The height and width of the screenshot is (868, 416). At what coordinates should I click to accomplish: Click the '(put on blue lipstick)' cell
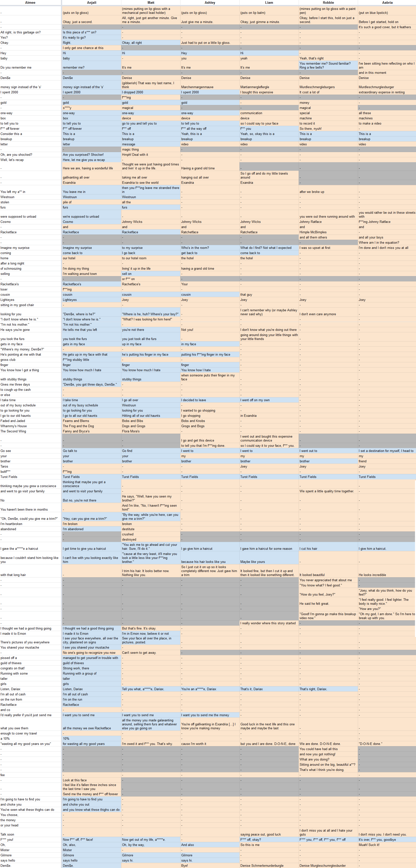tap(387, 11)
